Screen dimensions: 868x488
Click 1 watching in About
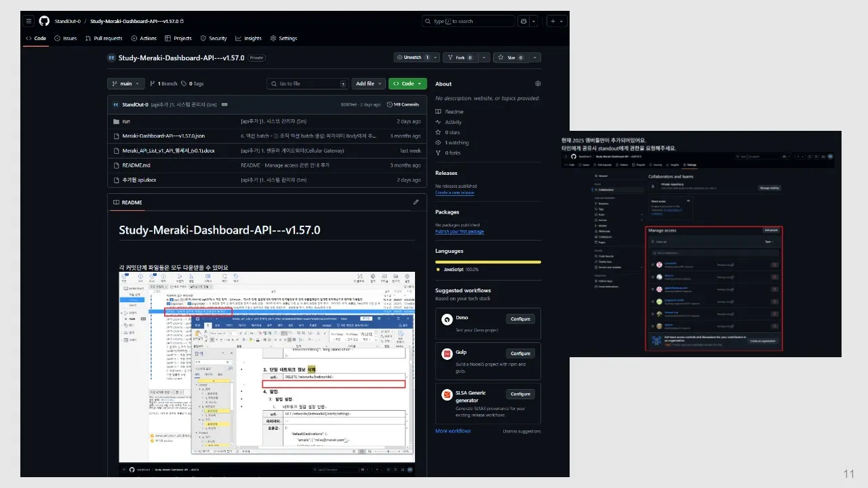[452, 142]
